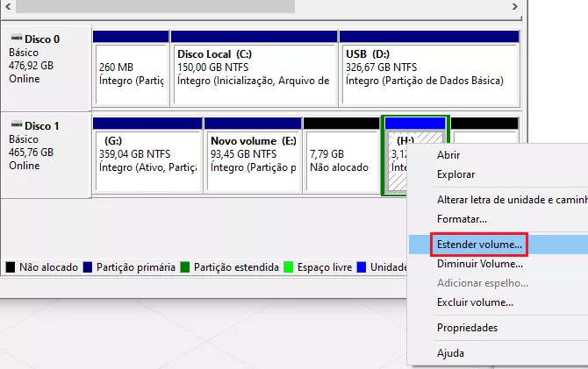Click the blue Unidade legend swatch

tap(362, 267)
